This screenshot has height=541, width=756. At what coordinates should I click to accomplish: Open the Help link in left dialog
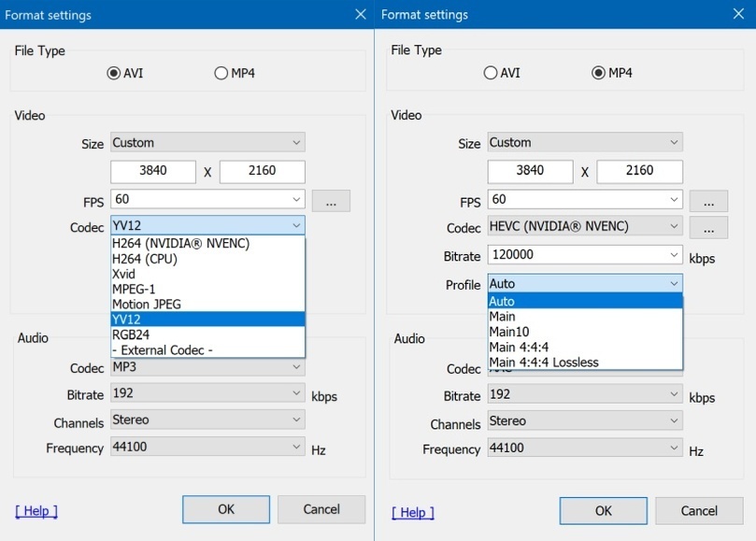(36, 511)
